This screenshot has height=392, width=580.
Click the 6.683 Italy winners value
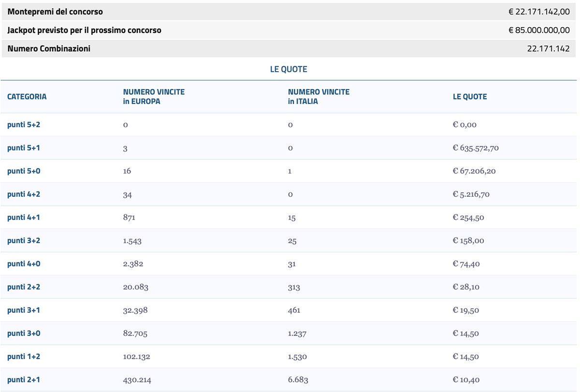pos(298,380)
